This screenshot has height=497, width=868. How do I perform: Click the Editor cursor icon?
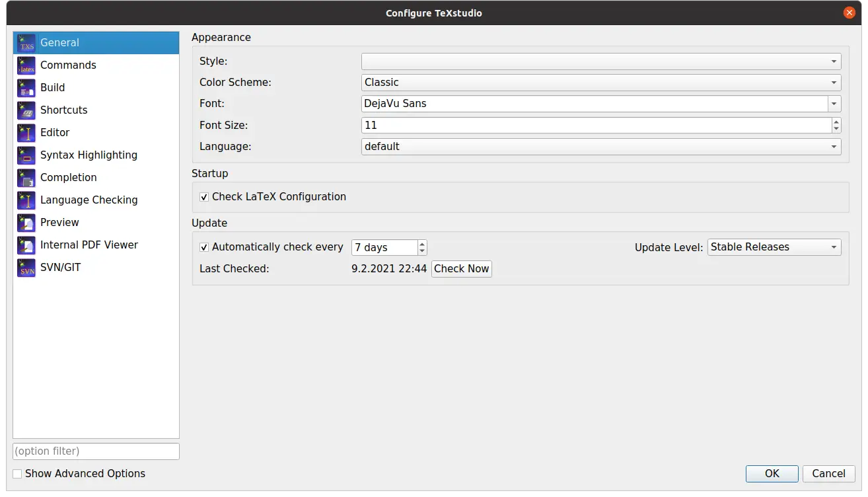point(26,133)
